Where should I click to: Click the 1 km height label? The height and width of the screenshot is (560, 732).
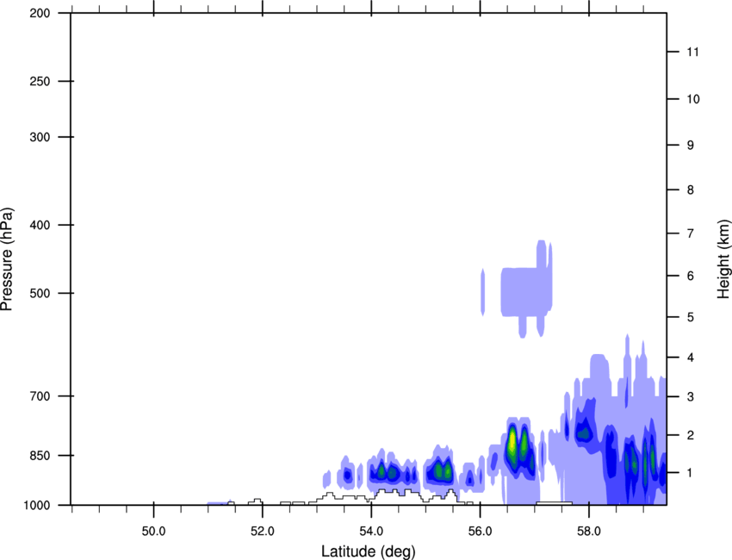point(691,473)
